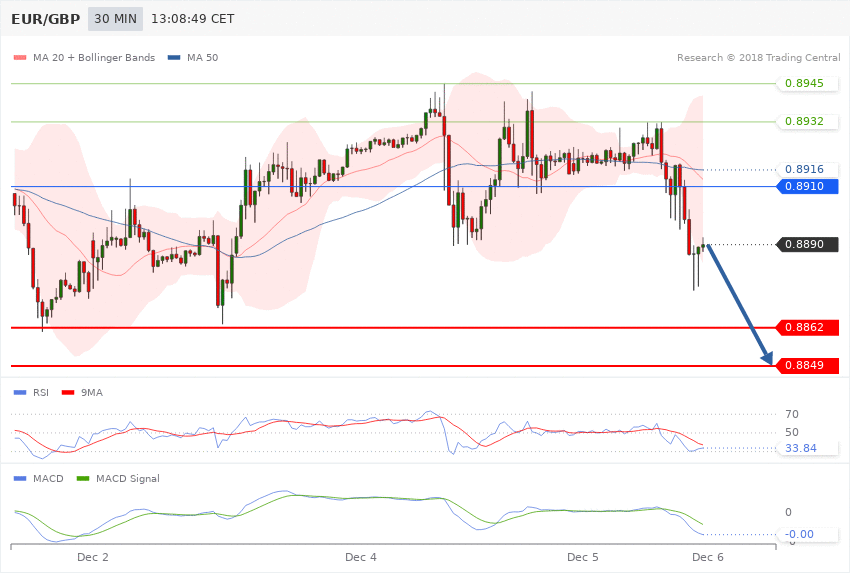Select the 0.8932 resistance price label
This screenshot has width=850, height=576.
click(808, 121)
